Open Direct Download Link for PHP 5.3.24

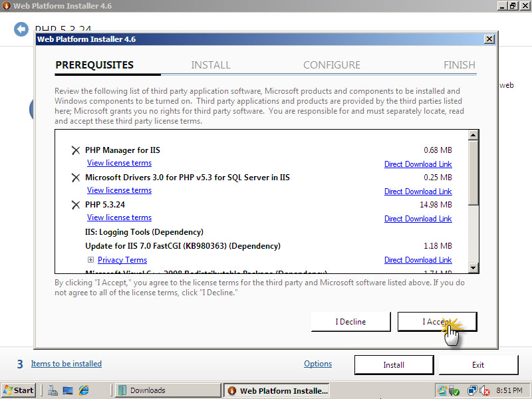pyautogui.click(x=418, y=219)
